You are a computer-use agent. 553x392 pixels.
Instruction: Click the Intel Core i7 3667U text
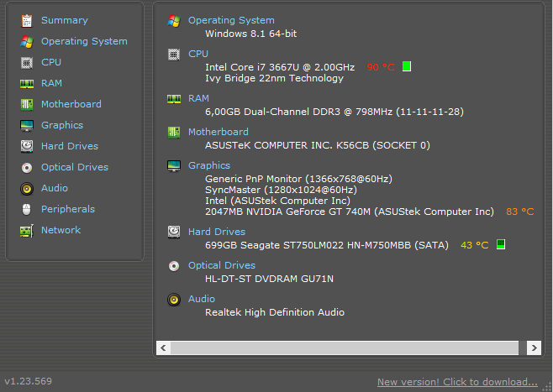pos(280,67)
